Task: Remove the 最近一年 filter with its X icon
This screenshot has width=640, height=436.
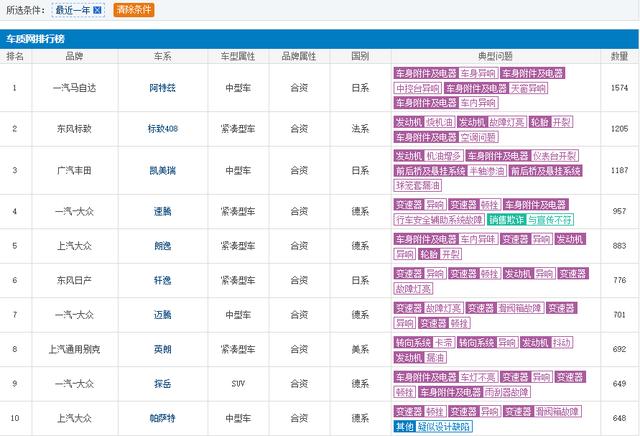Action: 97,10
